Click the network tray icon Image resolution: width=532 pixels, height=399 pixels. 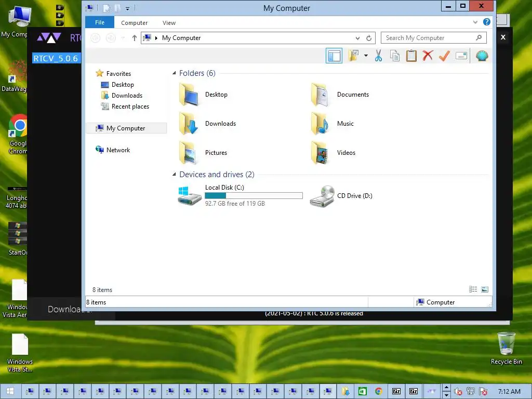coord(471,392)
